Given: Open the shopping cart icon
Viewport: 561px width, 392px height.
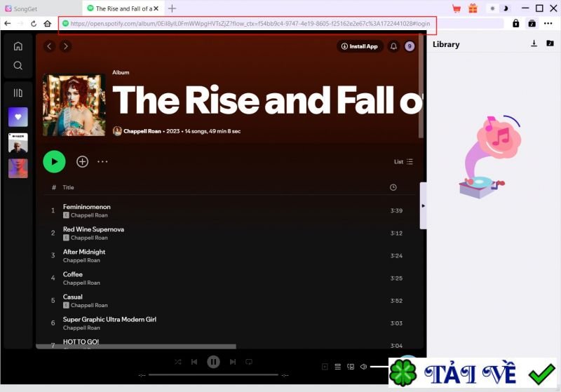Looking at the screenshot, I should (x=457, y=8).
